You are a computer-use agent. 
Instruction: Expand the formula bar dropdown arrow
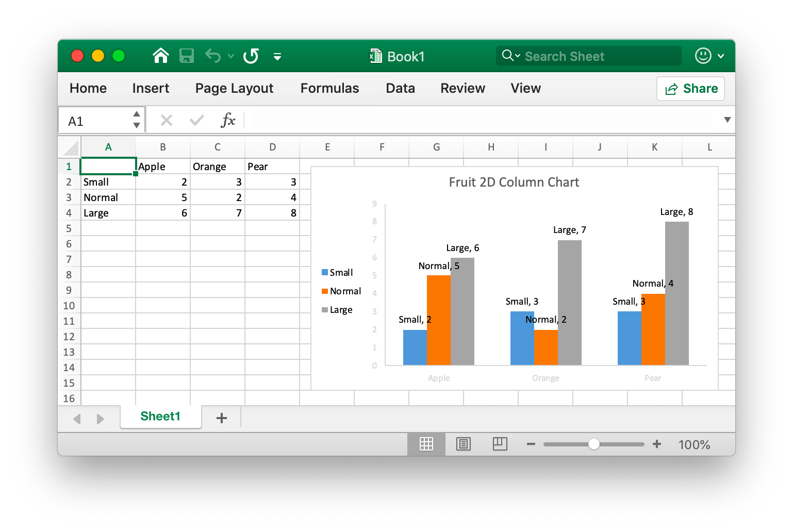[x=727, y=120]
